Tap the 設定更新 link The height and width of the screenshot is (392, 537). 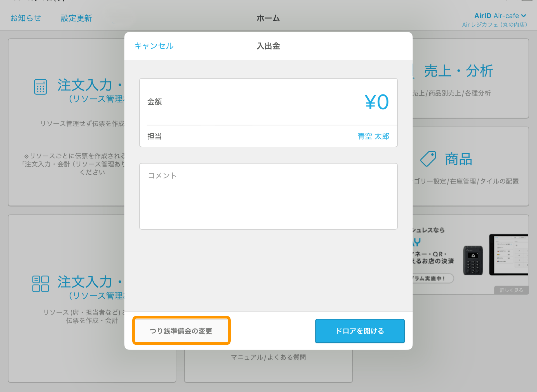click(76, 18)
